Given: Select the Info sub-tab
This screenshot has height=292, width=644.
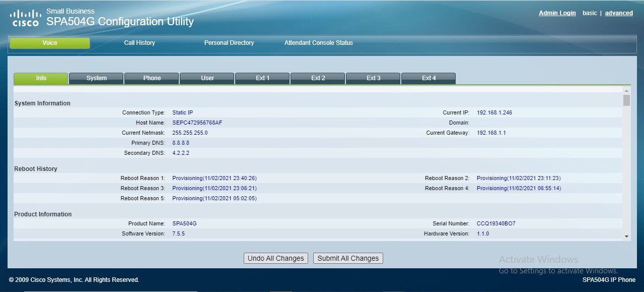Looking at the screenshot, I should [x=41, y=78].
